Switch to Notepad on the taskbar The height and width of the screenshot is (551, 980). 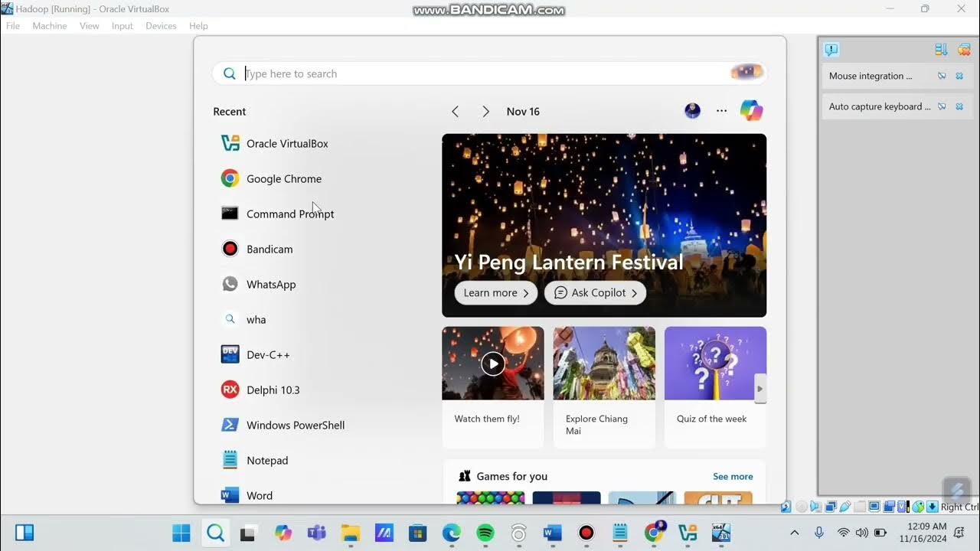pyautogui.click(x=620, y=533)
